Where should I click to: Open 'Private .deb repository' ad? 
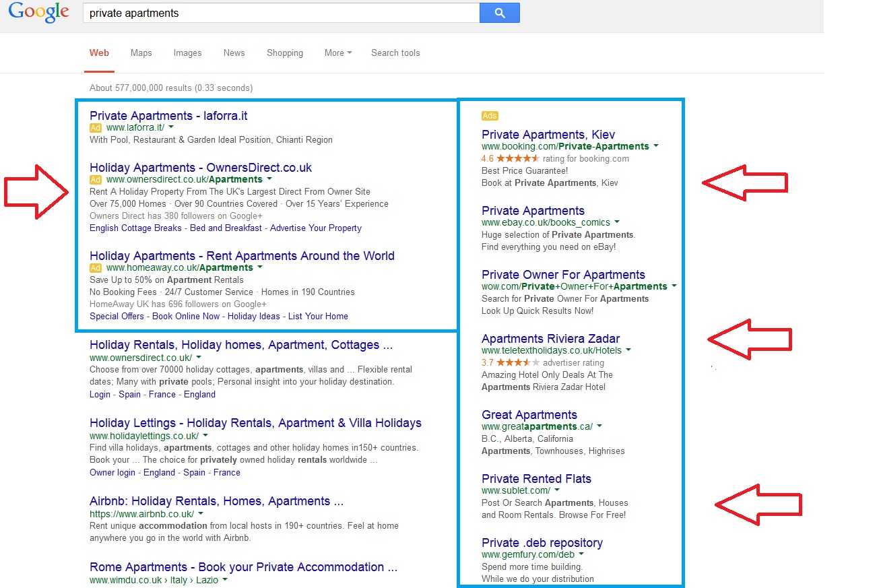(x=542, y=542)
